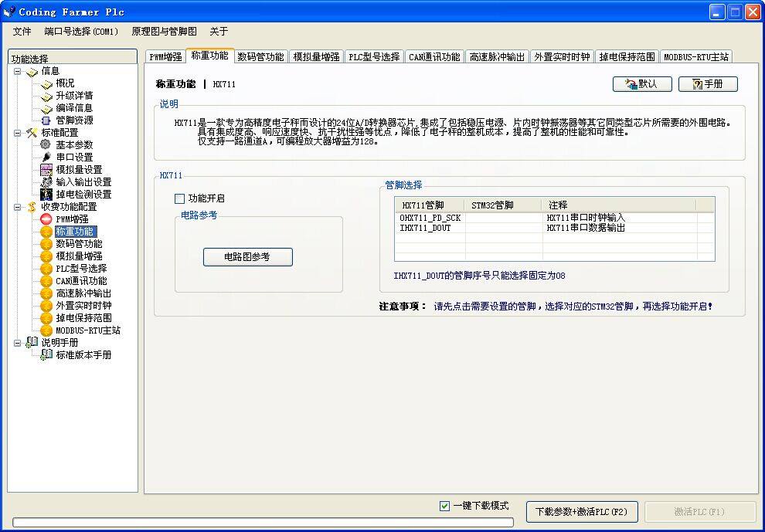Select the OHX711_PD_SCK pin row
The width and height of the screenshot is (765, 532).
(x=555, y=218)
